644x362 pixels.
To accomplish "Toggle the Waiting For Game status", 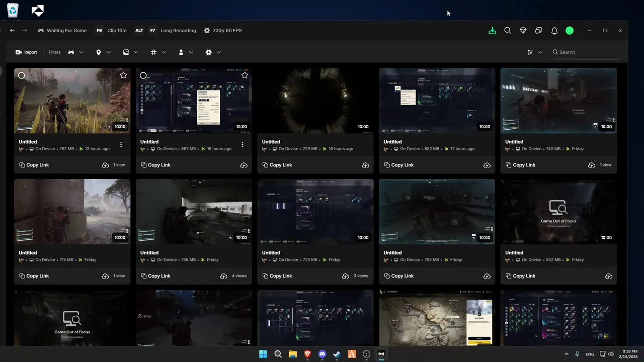I will [62, 31].
